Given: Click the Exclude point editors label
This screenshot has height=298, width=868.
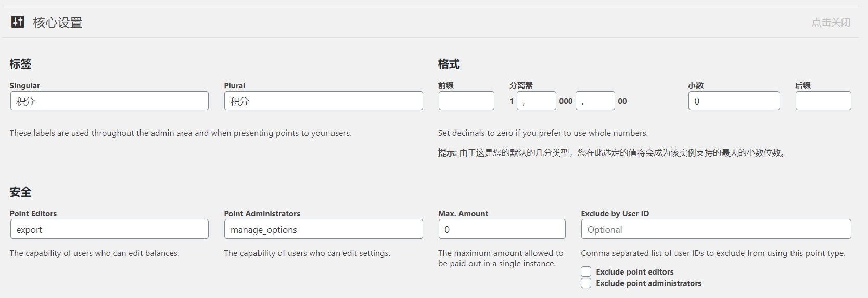Looking at the screenshot, I should coord(635,272).
